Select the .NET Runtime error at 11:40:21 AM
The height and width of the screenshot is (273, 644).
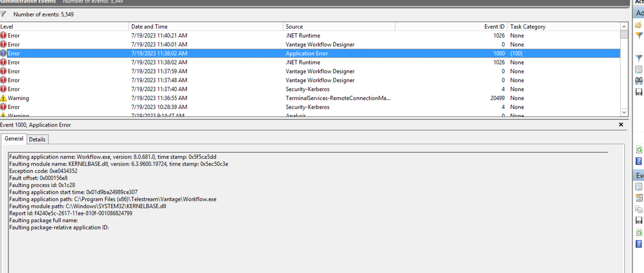(310, 36)
